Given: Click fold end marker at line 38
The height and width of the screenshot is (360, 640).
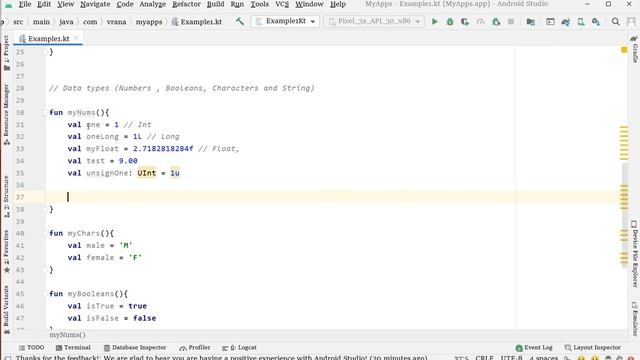Looking at the screenshot, I should coord(44,209).
